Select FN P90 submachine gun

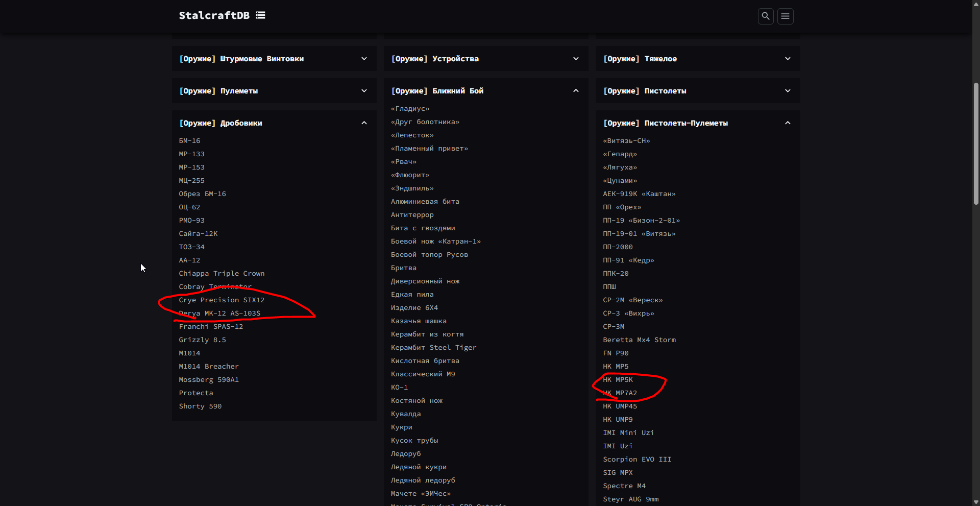tap(616, 353)
